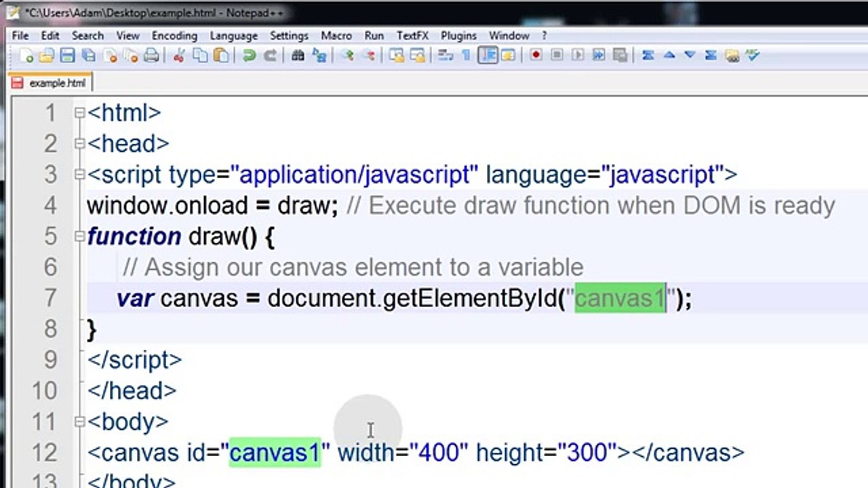Click the Copy toolbar icon
The width and height of the screenshot is (868, 488).
coord(200,56)
